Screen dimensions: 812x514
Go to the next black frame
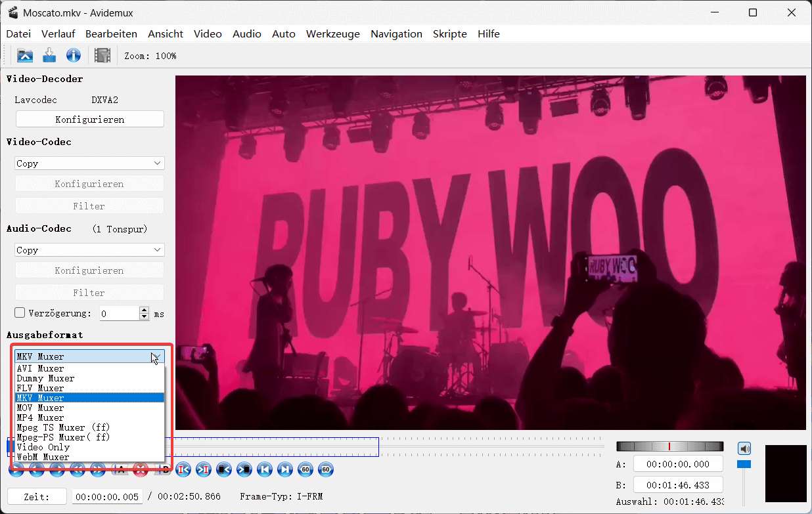[244, 469]
